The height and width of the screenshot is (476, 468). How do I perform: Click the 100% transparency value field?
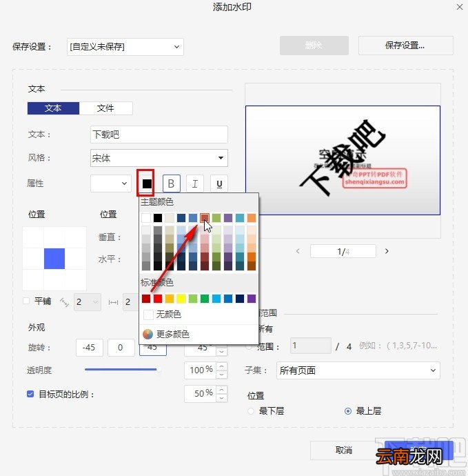200,370
